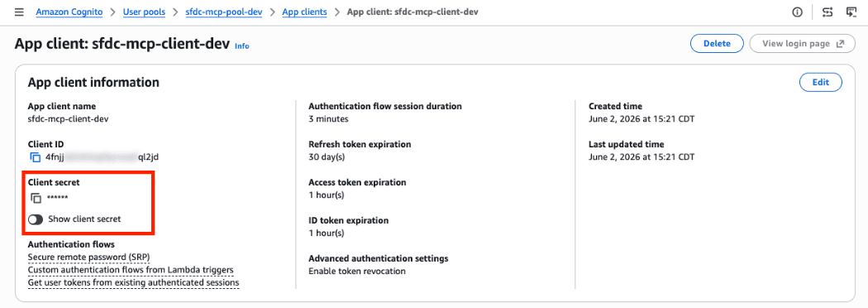
Task: Copy the client secret value
Action: point(36,198)
